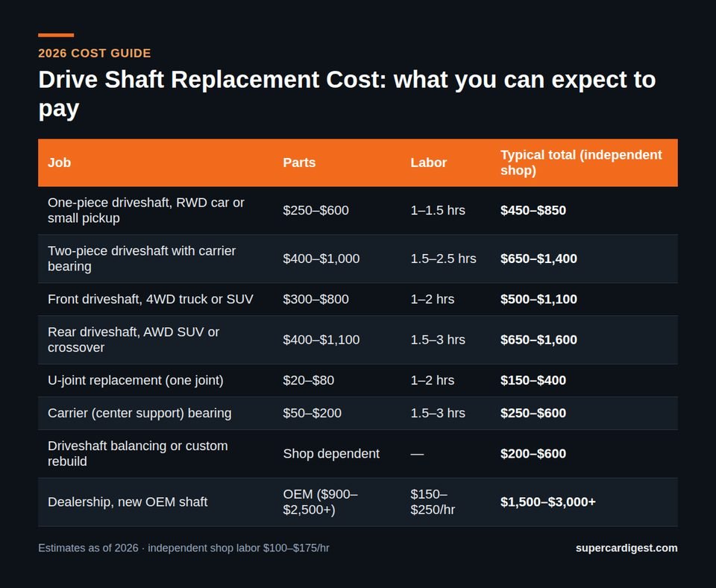Click 'Rear driveshaft, AWD SUV or crossover'
Image resolution: width=716 pixels, height=588 pixels.
(x=134, y=340)
